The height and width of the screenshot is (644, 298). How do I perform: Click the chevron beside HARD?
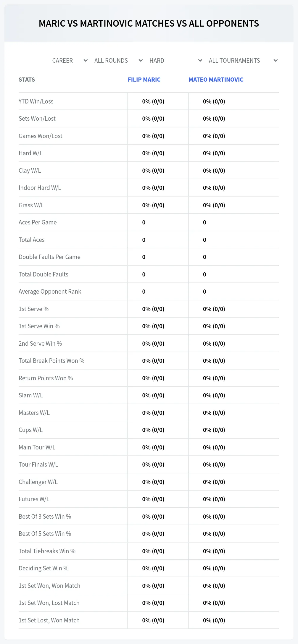200,61
